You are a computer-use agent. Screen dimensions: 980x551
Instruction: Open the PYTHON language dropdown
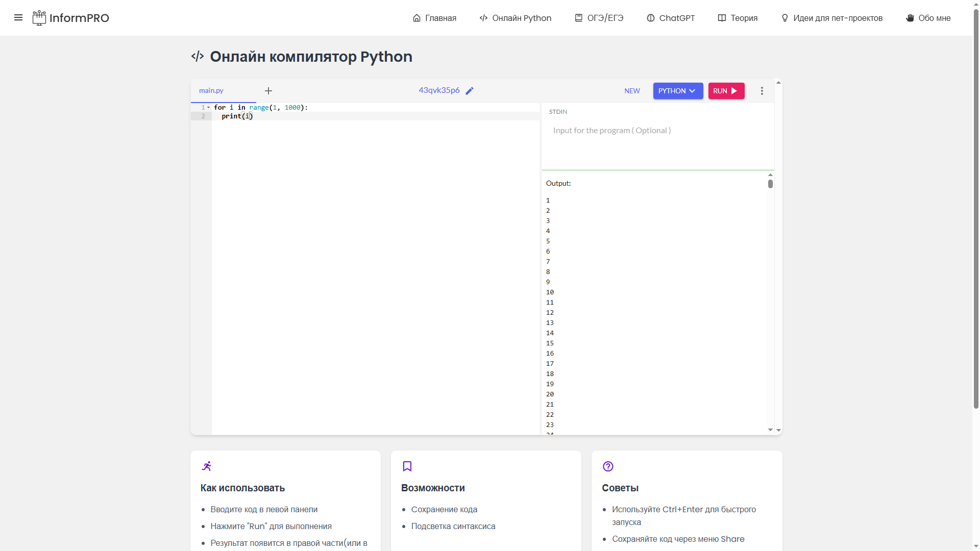(x=678, y=91)
